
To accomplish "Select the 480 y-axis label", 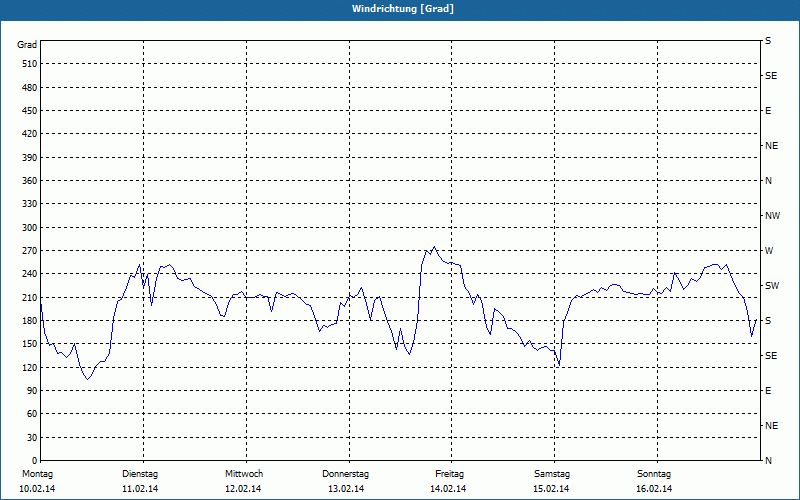I will [30, 87].
